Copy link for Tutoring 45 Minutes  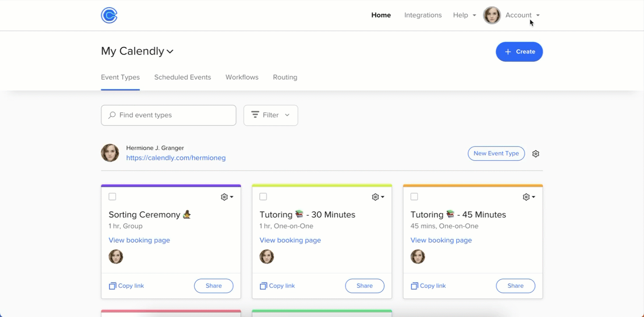[428, 286]
